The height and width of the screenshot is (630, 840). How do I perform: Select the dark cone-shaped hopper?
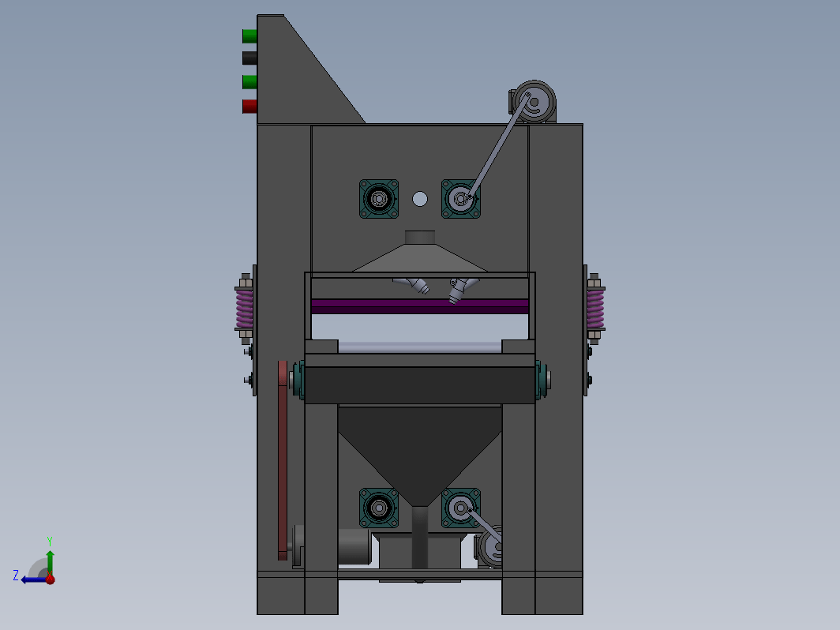420,456
